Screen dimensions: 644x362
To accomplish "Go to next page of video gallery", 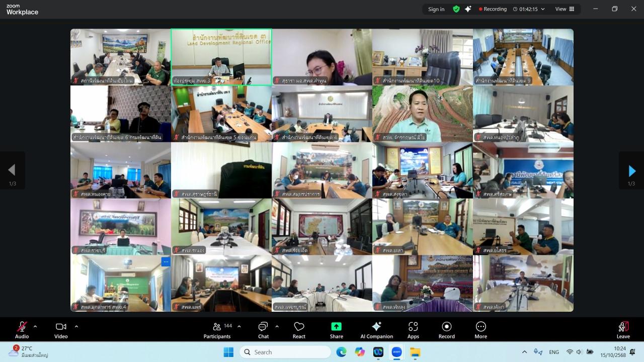I will [x=631, y=171].
